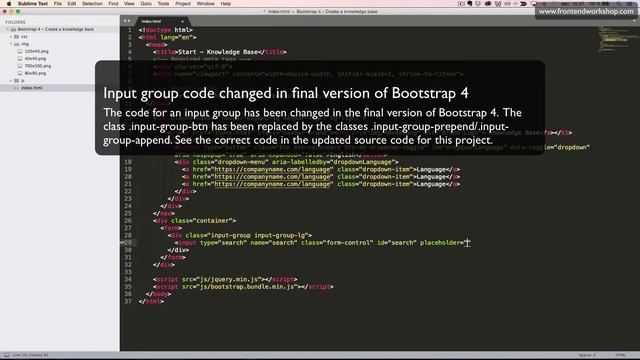Open the Apple menu
Image resolution: width=640 pixels, height=360 pixels.
(9, 4)
